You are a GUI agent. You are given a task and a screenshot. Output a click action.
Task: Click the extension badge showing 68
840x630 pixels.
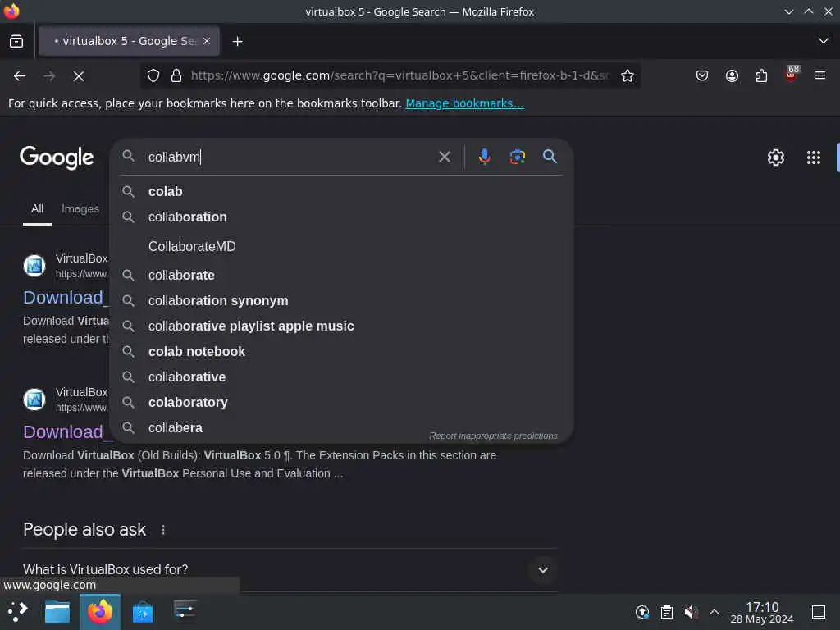click(x=792, y=73)
